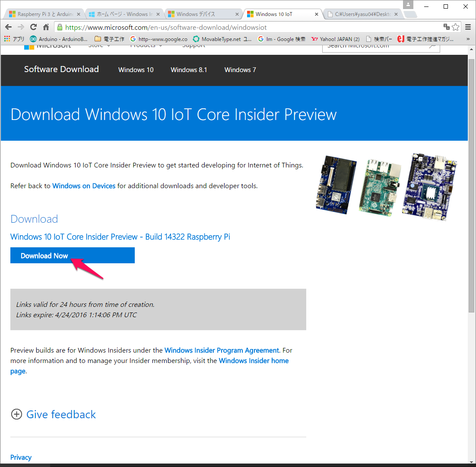The width and height of the screenshot is (476, 467).
Task: Close the ホーム ページ - Windows tab
Action: click(x=158, y=14)
